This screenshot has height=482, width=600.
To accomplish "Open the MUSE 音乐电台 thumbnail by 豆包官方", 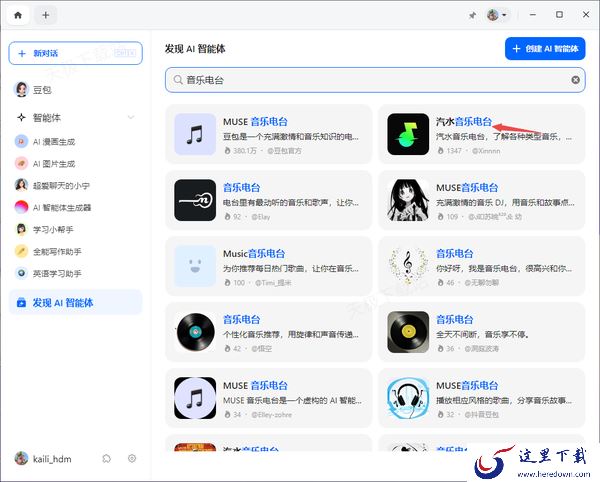I will click(195, 134).
